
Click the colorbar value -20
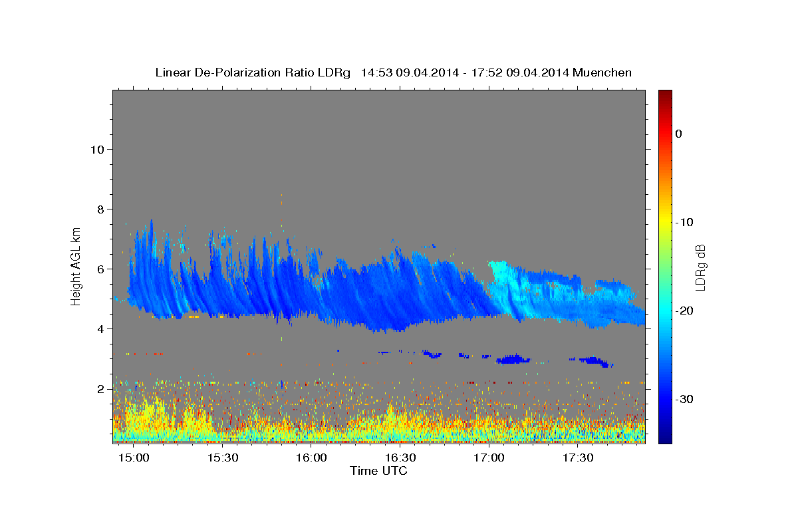(684, 311)
